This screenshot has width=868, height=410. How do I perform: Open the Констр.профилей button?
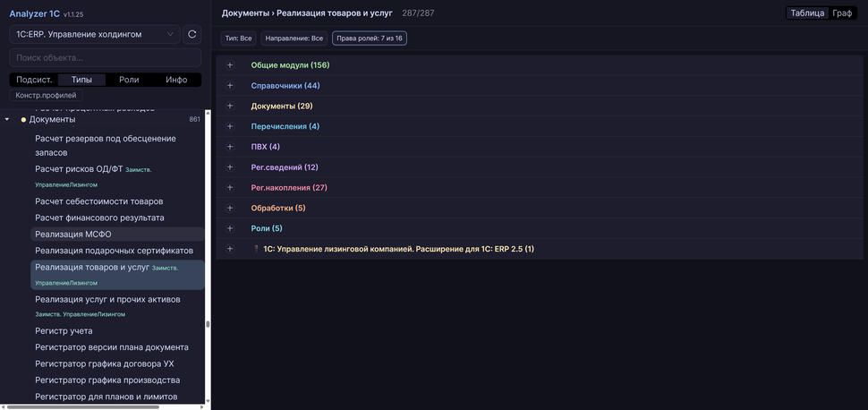46,95
